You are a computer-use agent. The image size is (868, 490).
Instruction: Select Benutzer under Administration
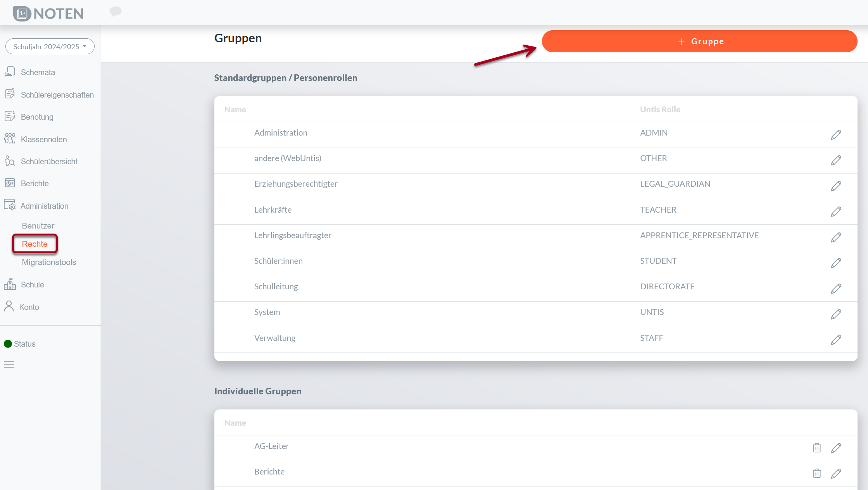tap(38, 226)
